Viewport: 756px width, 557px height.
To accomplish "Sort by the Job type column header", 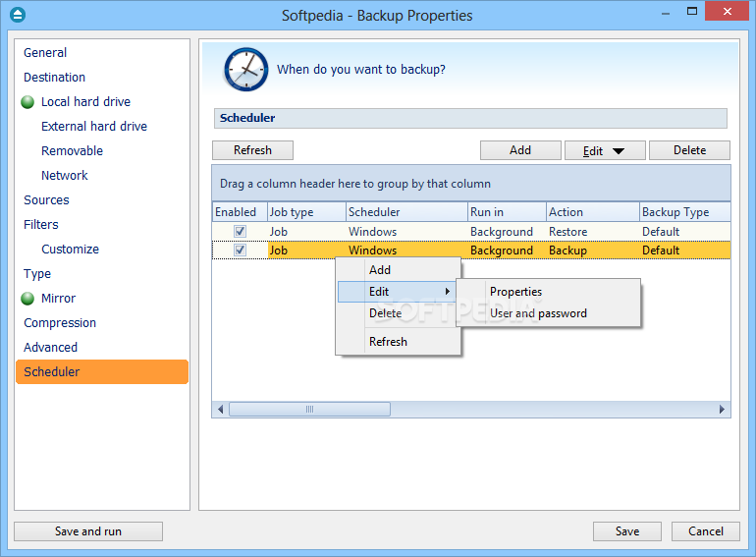I will (x=306, y=212).
